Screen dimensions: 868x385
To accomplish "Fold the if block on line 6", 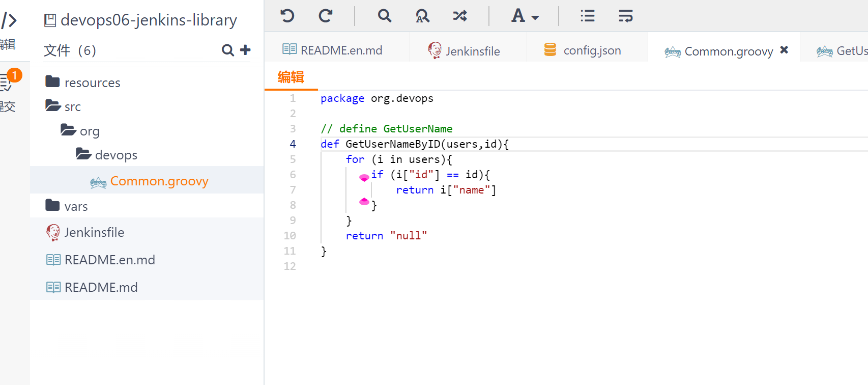I will [364, 177].
